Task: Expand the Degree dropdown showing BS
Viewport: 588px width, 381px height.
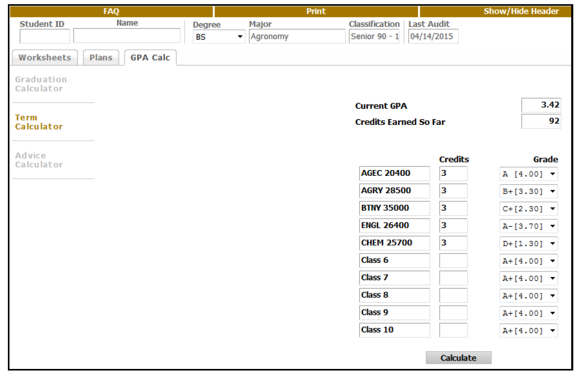Action: [x=219, y=36]
